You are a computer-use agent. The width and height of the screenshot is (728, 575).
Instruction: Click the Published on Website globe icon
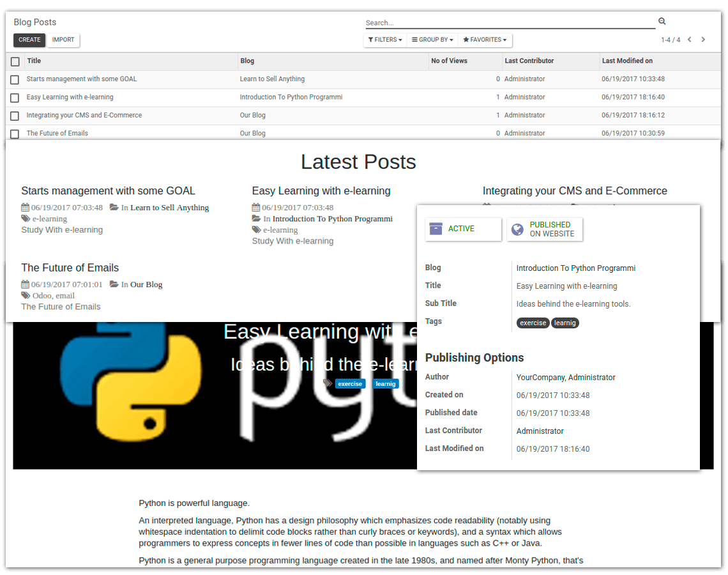[518, 229]
